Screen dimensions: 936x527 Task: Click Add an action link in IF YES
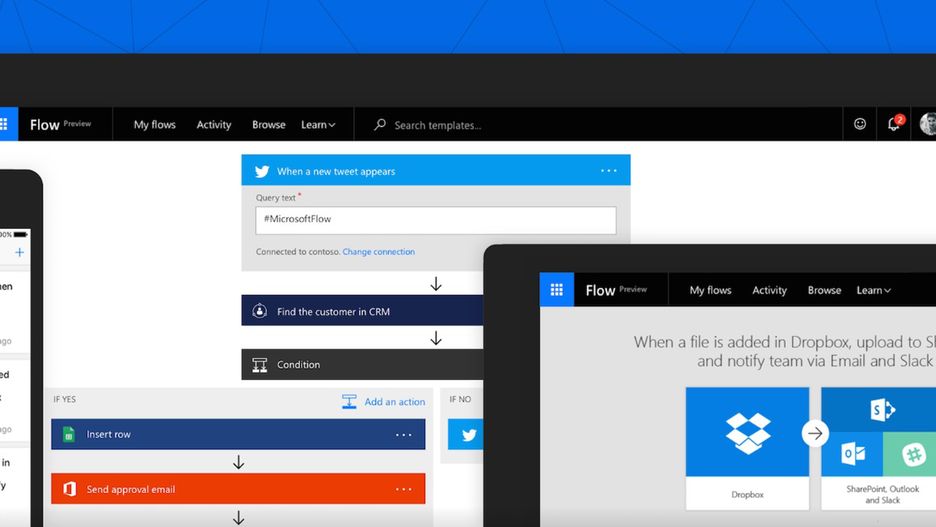tap(395, 402)
